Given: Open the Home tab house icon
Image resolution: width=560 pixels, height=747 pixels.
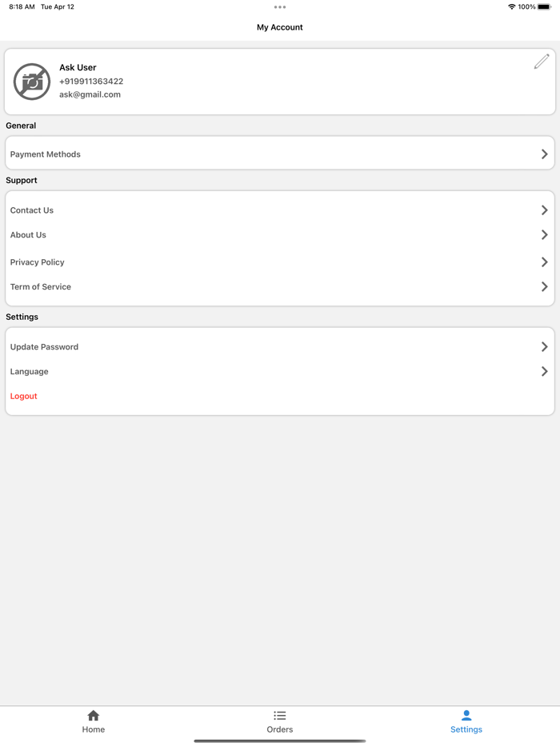Looking at the screenshot, I should click(94, 716).
